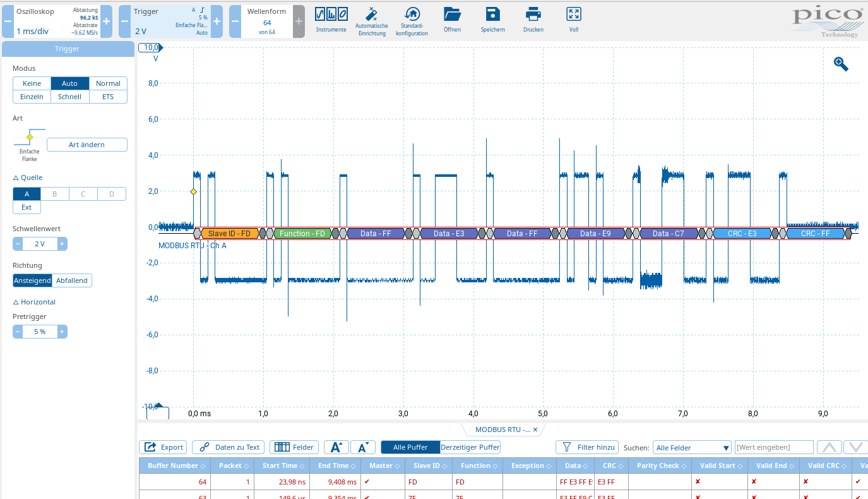This screenshot has width=868, height=499.
Task: Open the Alle Felder search dropdown
Action: 692,447
